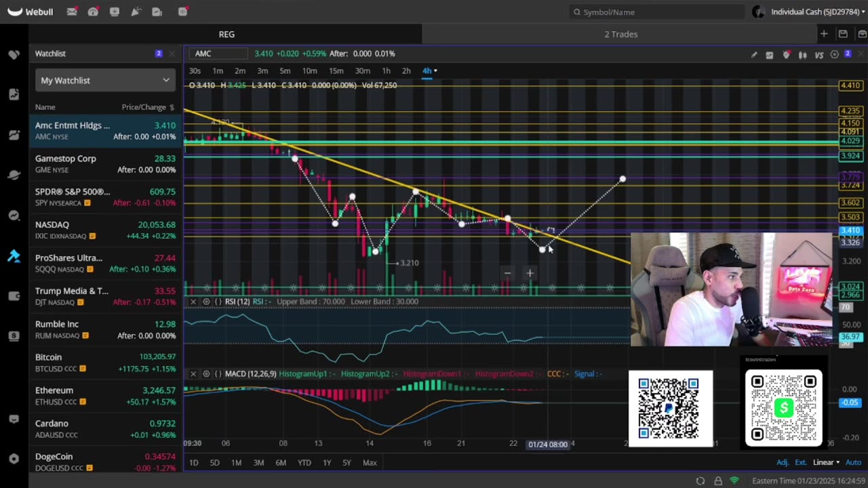The width and height of the screenshot is (868, 488).
Task: Toggle the Auto scale option
Action: [x=853, y=462]
